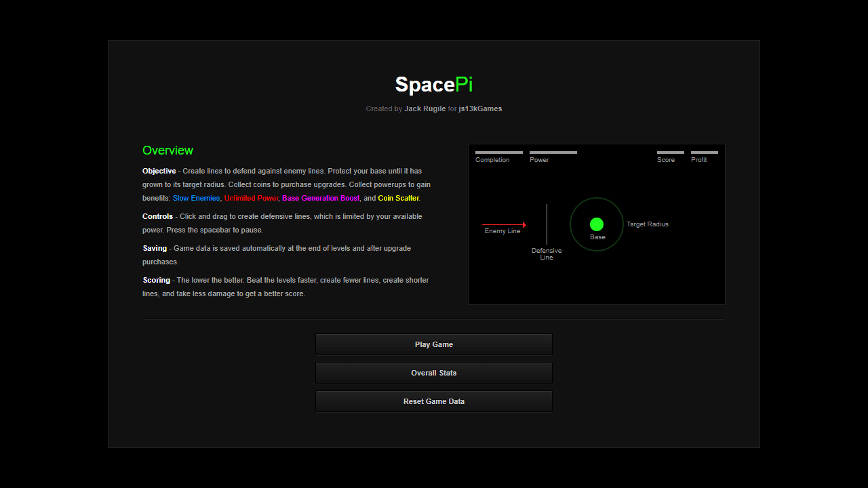Click the white Defensive Line in diagram
This screenshot has width=868, height=488.
(547, 224)
